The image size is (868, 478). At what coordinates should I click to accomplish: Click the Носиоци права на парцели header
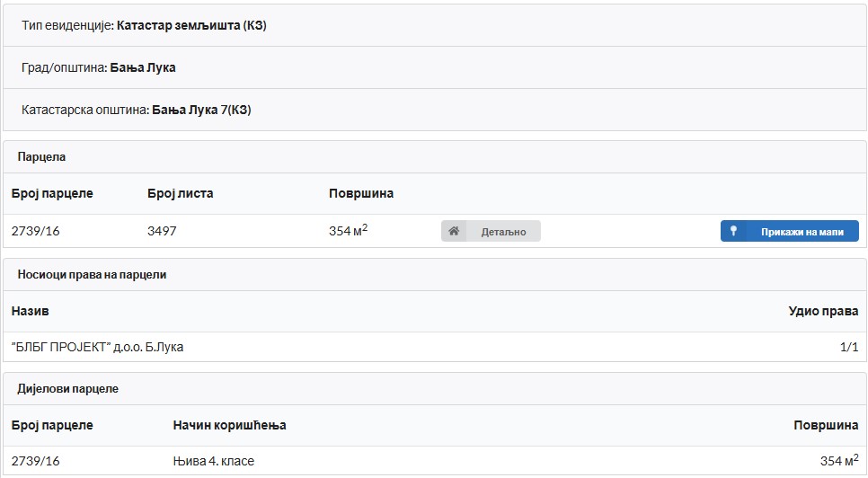pyautogui.click(x=92, y=275)
